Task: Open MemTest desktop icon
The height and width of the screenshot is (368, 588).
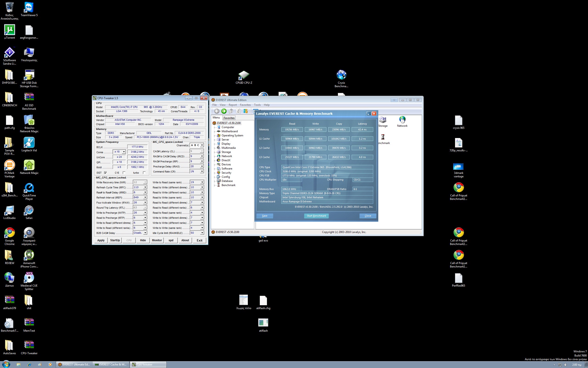Action: 29,325
